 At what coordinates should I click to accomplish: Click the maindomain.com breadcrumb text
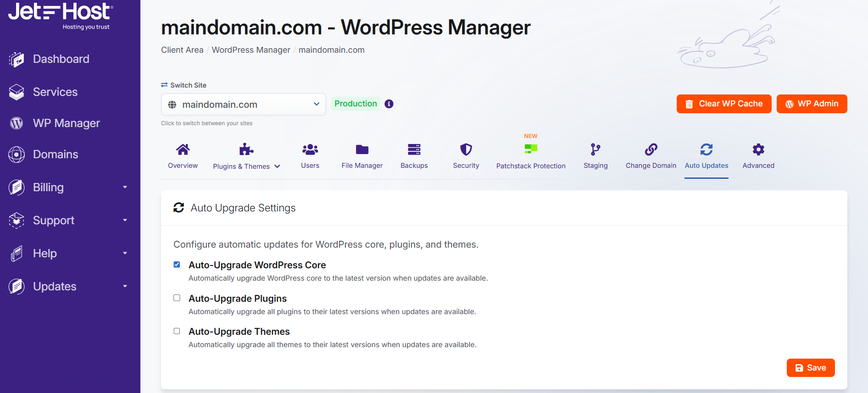tap(332, 50)
